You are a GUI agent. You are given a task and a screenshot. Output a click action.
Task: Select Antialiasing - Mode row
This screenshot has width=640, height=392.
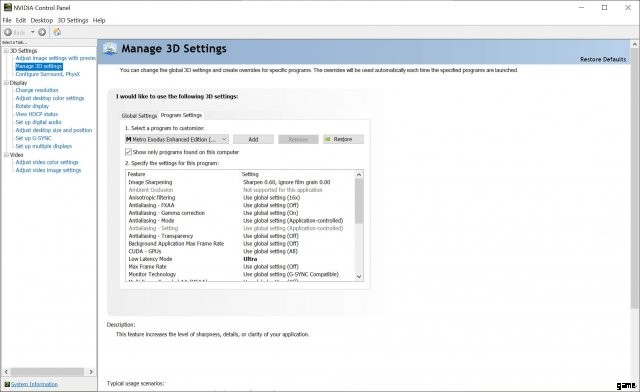pos(240,220)
